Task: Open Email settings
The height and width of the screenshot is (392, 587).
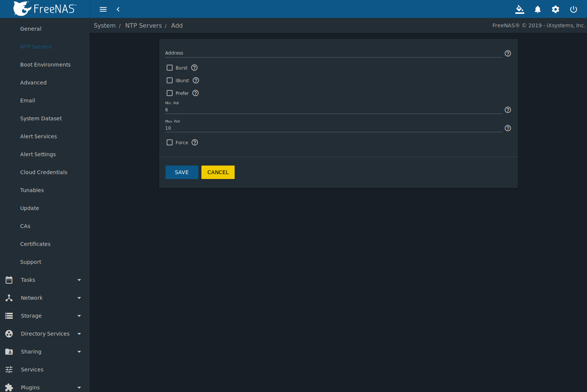Action: pos(28,101)
